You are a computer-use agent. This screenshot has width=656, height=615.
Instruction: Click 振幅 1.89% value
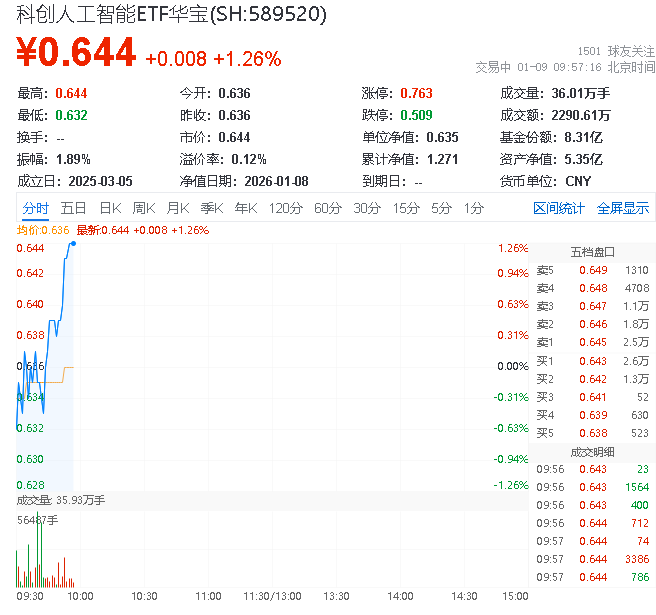[73, 159]
